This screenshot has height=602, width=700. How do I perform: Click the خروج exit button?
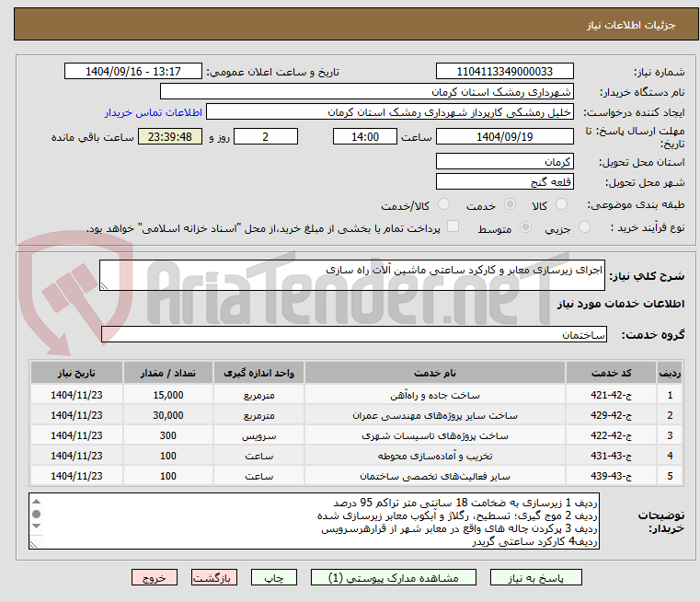tap(154, 577)
